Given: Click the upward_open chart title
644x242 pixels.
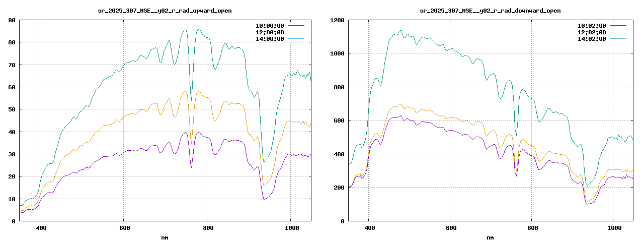Looking at the screenshot, I should tap(165, 11).
